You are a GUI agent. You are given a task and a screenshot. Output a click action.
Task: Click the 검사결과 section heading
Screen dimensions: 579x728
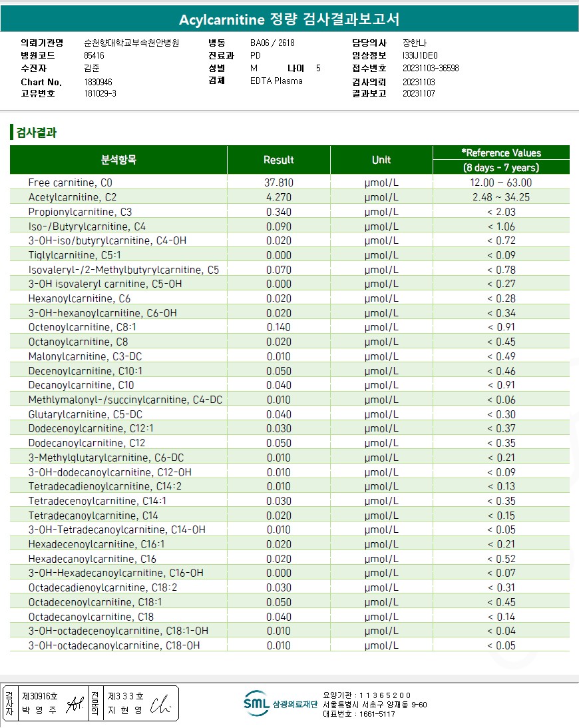click(36, 133)
